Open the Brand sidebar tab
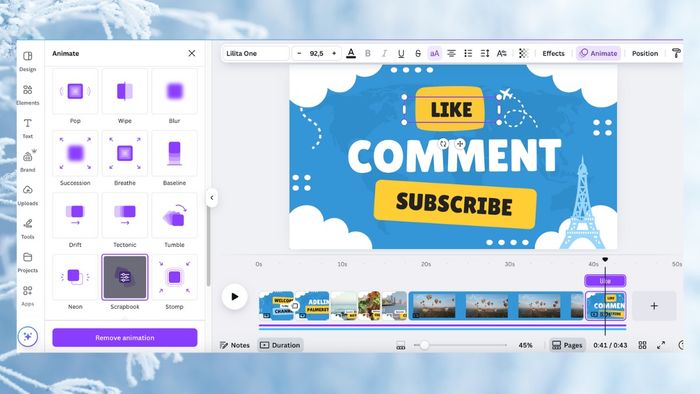The height and width of the screenshot is (394, 700). click(x=28, y=162)
